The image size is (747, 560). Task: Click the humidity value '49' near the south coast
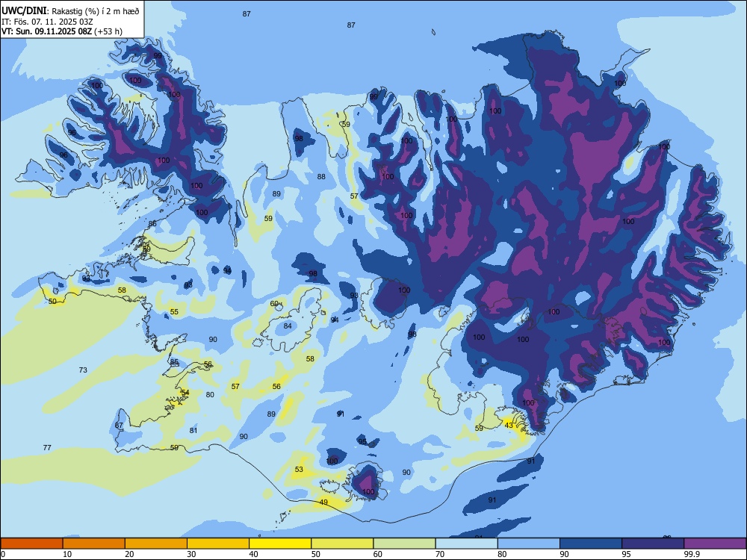323,502
